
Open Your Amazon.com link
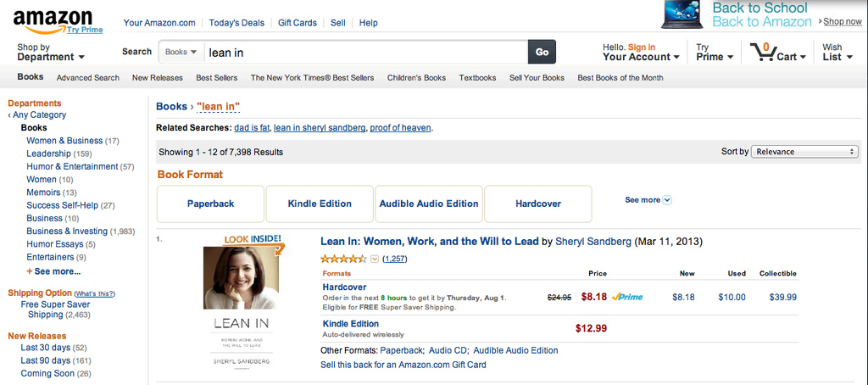tap(159, 23)
